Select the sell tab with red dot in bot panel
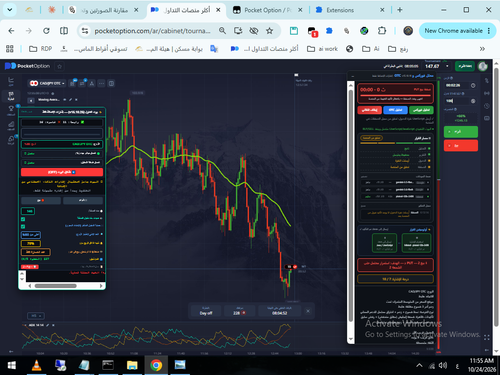Viewport: 500px width, 375px height. click(x=41, y=200)
